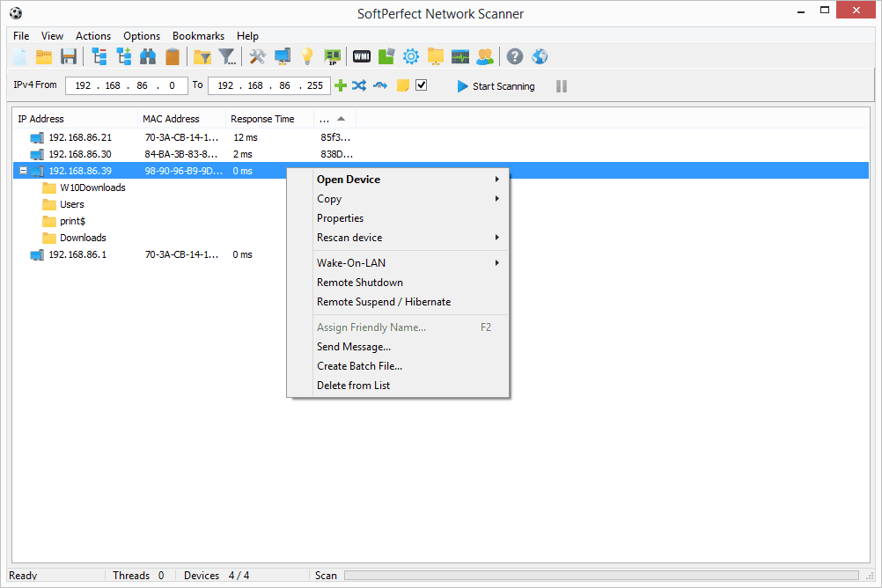Open the WMI query icon
The image size is (882, 588).
tap(362, 56)
